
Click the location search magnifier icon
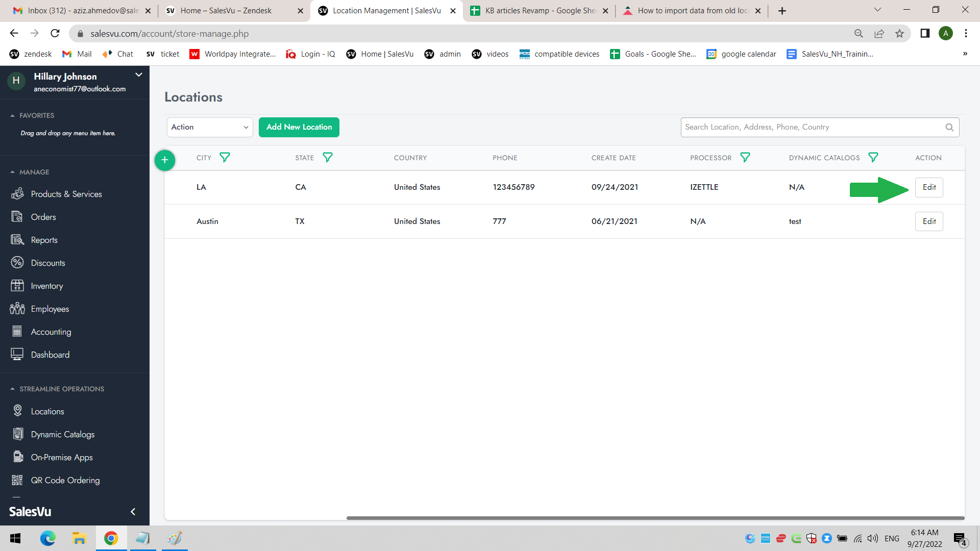coord(949,128)
